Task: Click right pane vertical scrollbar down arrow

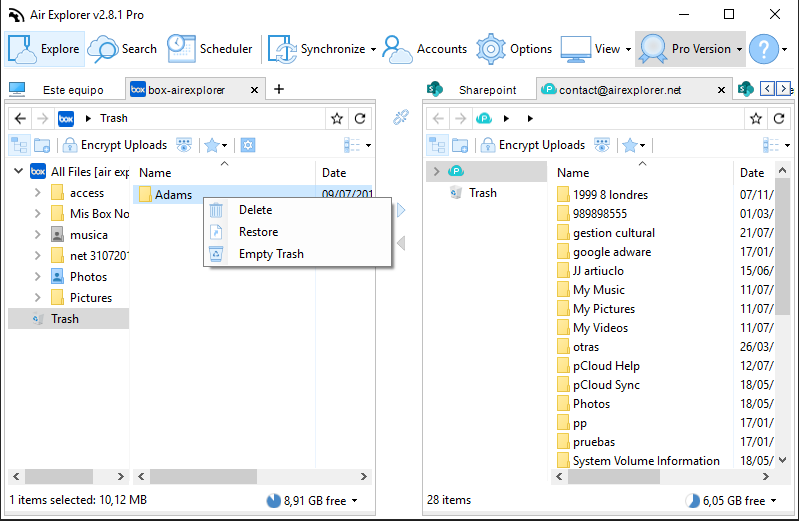Action: [x=783, y=460]
